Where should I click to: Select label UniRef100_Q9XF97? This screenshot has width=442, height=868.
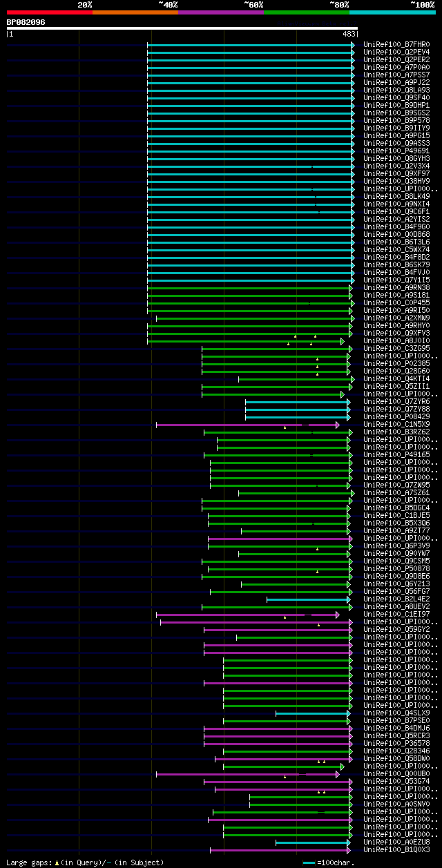[396, 173]
